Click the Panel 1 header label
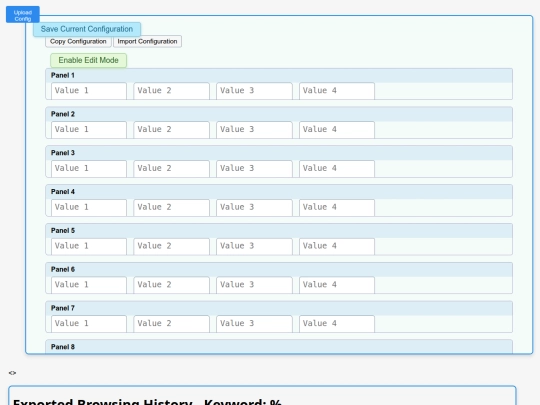The width and height of the screenshot is (540, 405). 63,75
